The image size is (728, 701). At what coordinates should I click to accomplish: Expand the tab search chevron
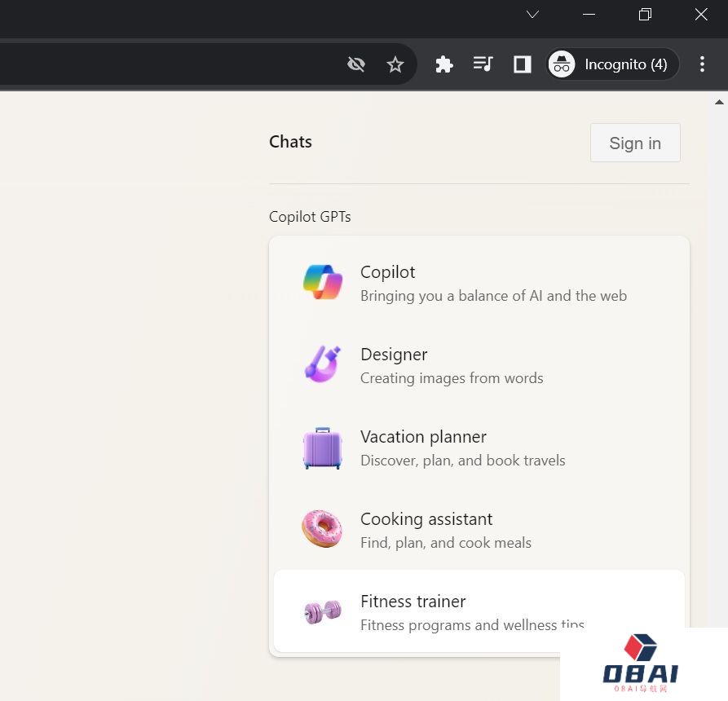532,15
